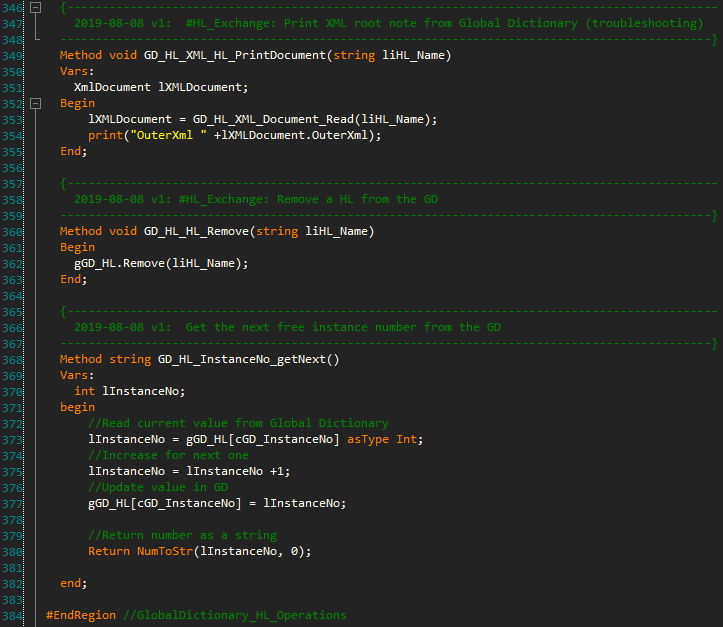Click the 'Vars:' keyword on line 350
Viewport: 723px width, 627px height.
tap(77, 71)
